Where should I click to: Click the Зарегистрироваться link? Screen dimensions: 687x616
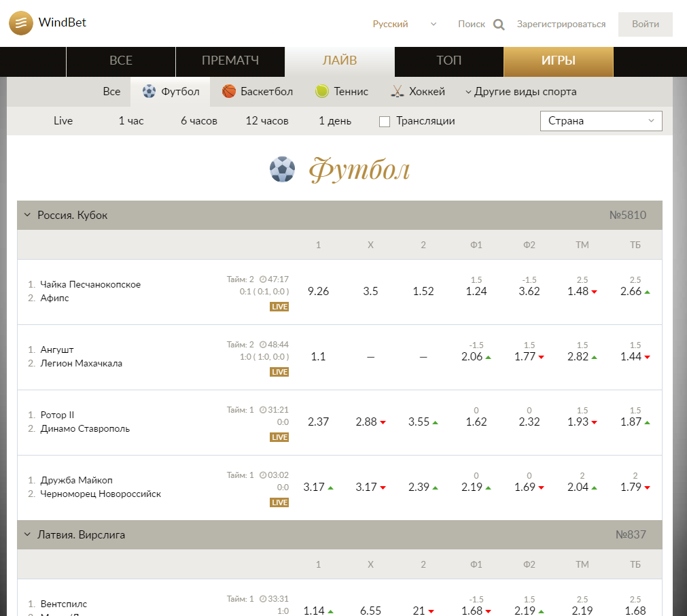coord(561,24)
